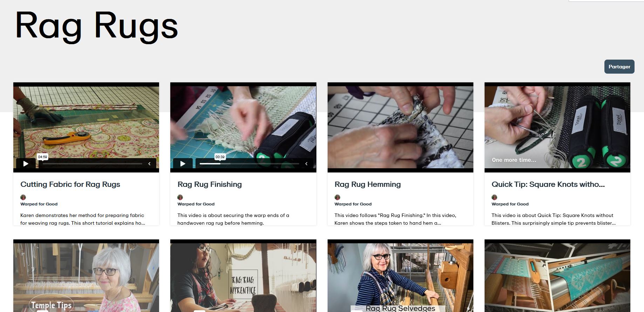This screenshot has height=312, width=644.
Task: Collapse controls arrow on Cutting Fabric video
Action: [149, 164]
